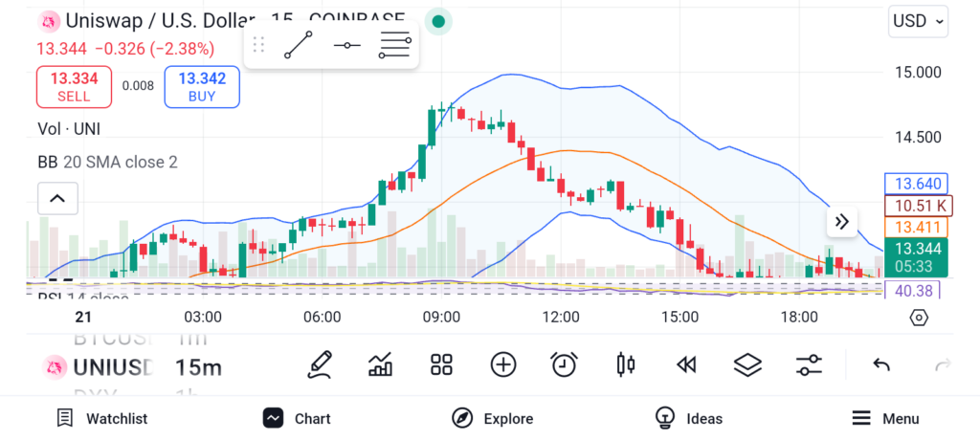Switch to the Watchlist tab
The width and height of the screenshot is (980, 441).
coord(102,418)
